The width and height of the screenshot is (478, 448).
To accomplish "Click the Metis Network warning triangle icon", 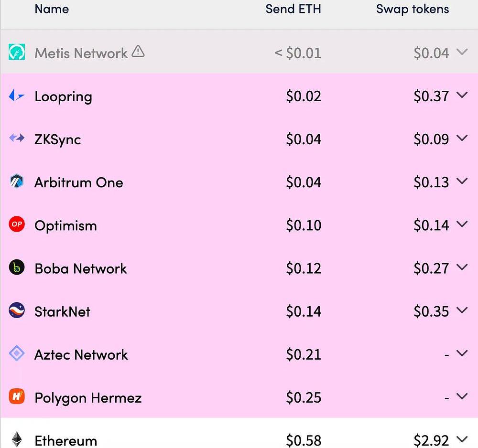I will [138, 51].
